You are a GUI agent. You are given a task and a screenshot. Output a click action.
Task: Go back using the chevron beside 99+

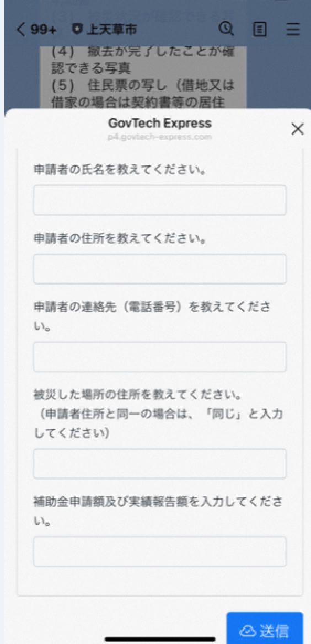tap(21, 29)
